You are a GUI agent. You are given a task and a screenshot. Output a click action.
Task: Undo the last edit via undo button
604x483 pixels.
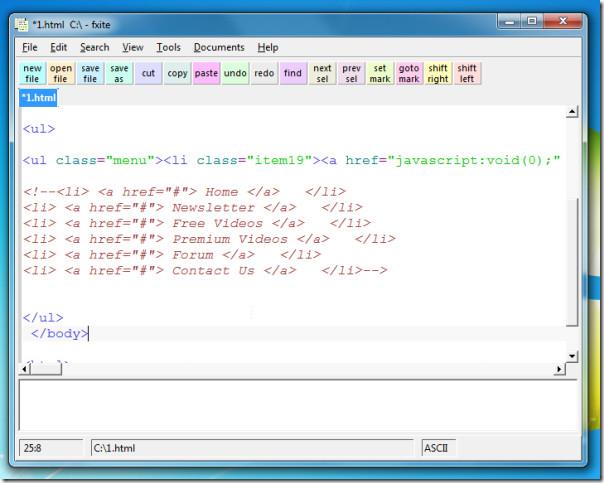coord(236,73)
